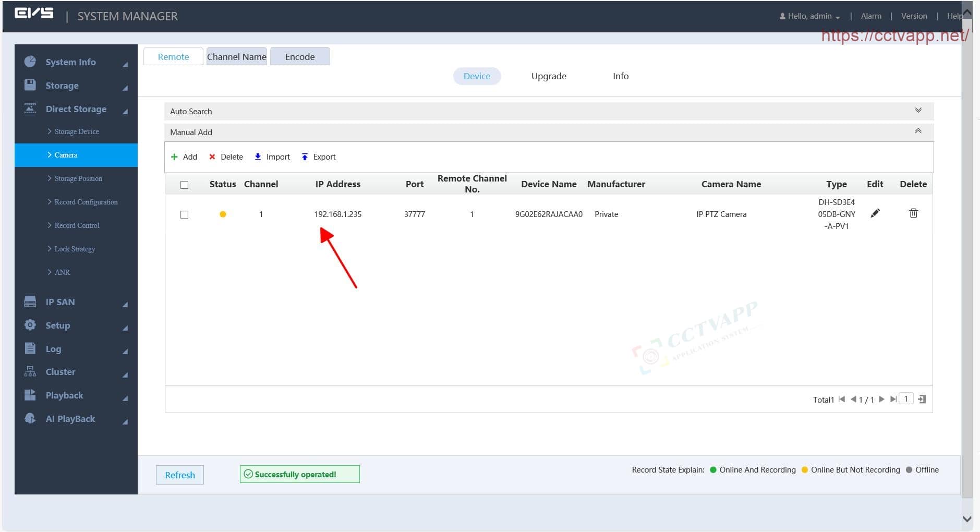This screenshot has height=532, width=980.
Task: Open Record Configuration in sidebar
Action: point(86,202)
